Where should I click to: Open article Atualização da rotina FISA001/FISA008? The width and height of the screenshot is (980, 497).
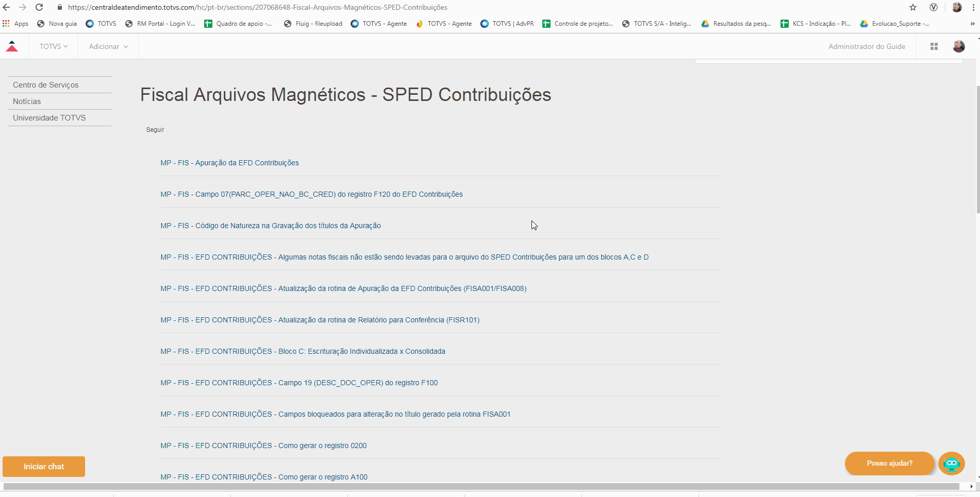(343, 288)
